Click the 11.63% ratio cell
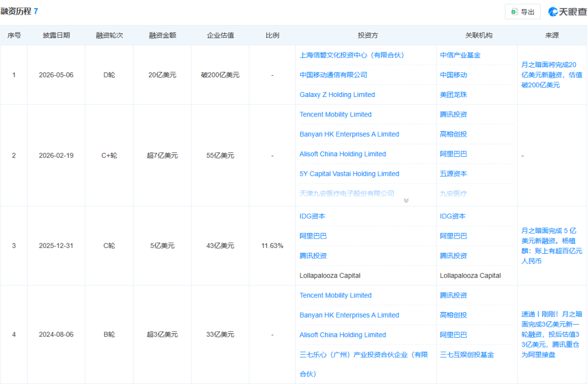588x384 pixels. coord(272,246)
